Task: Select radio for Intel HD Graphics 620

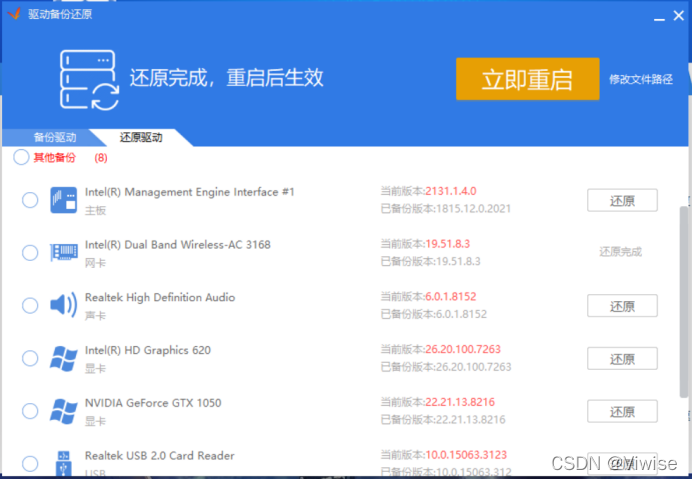Action: tap(30, 358)
